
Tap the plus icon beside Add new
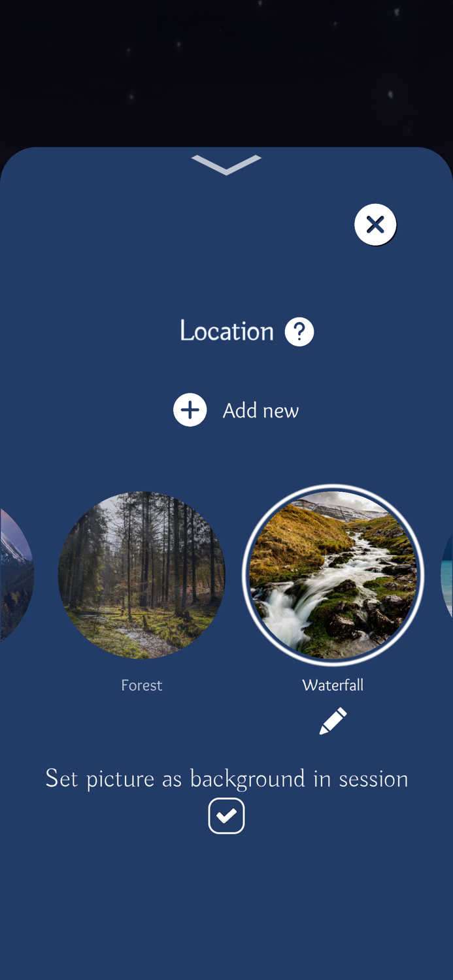coord(190,410)
